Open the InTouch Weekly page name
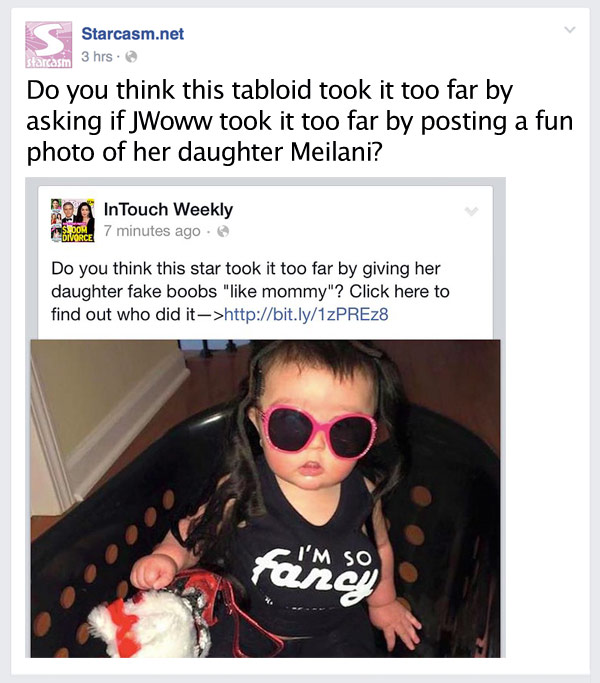The height and width of the screenshot is (683, 600). 168,210
